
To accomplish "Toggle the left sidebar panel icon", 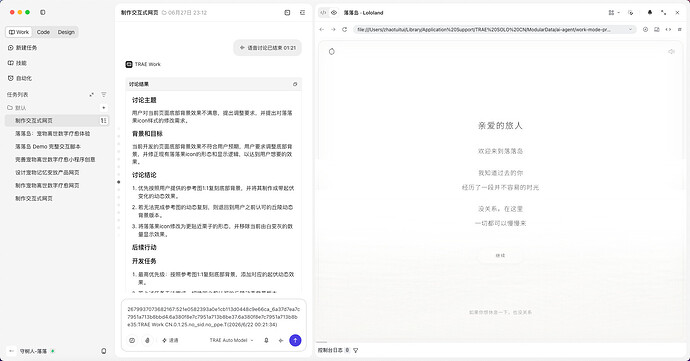I will click(x=43, y=12).
